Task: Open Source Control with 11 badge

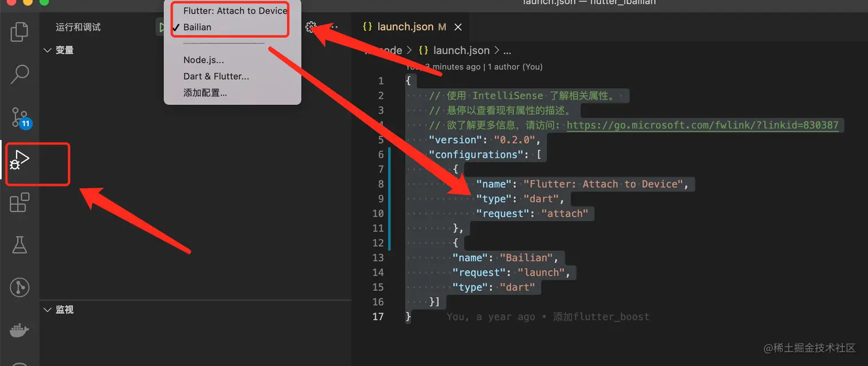Action: [21, 117]
